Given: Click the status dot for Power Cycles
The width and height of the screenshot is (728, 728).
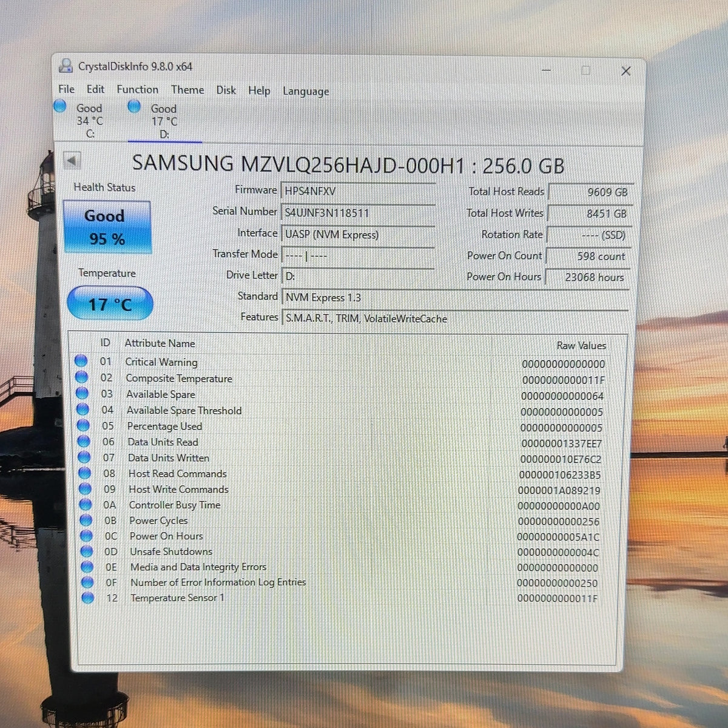Looking at the screenshot, I should (86, 520).
